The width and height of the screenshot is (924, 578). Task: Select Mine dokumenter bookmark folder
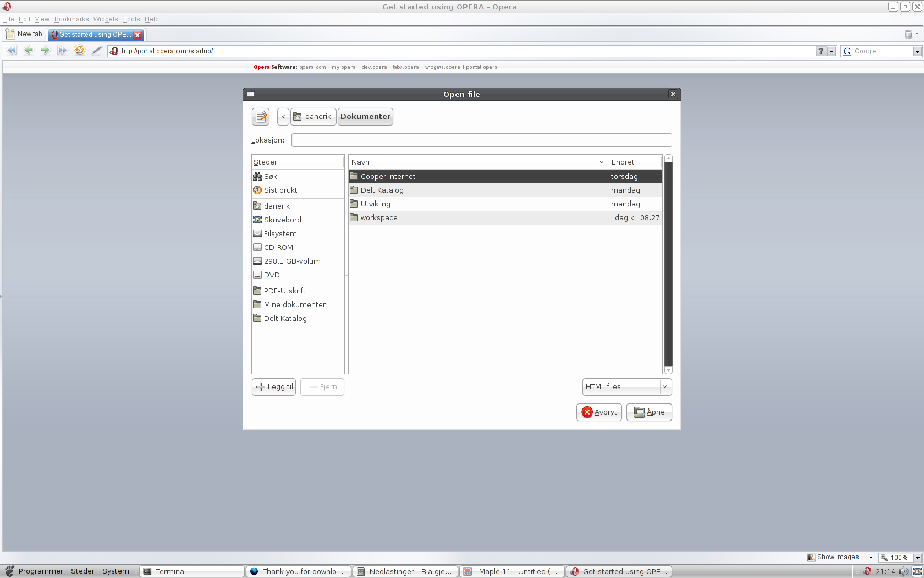click(x=298, y=304)
